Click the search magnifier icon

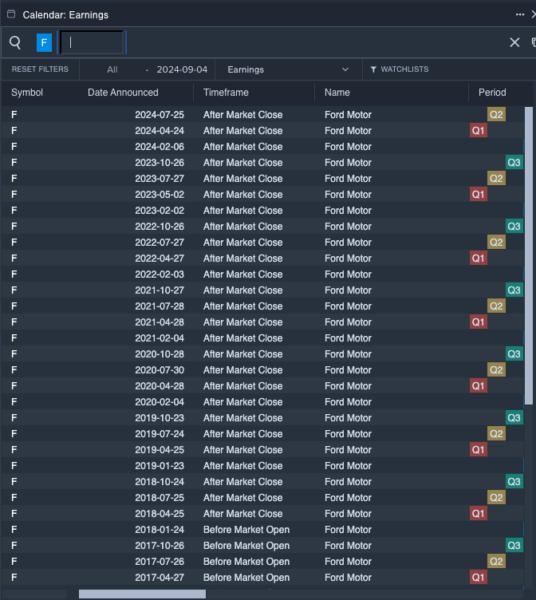[15, 42]
